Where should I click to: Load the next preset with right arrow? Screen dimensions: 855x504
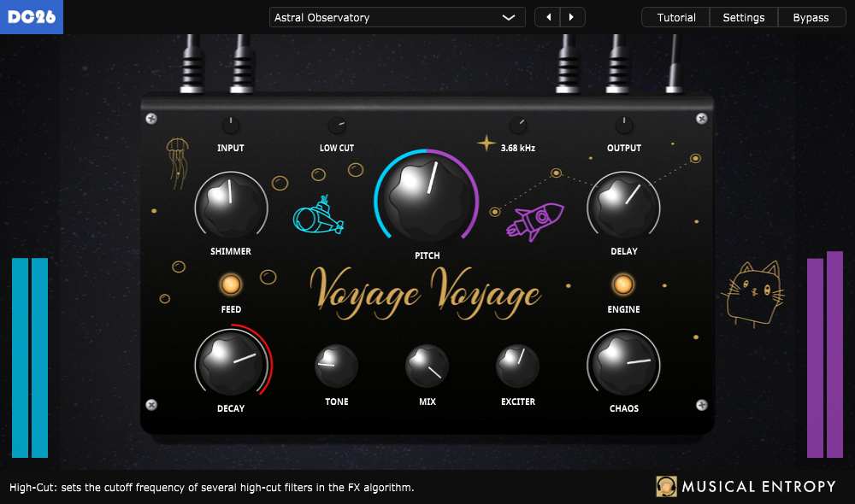click(x=572, y=17)
